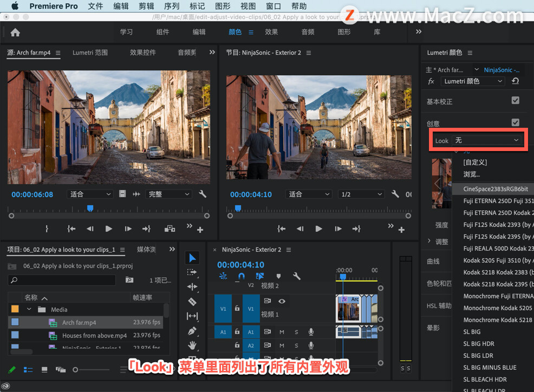
Task: Click the Home icon in workspace bar
Action: click(x=15, y=32)
